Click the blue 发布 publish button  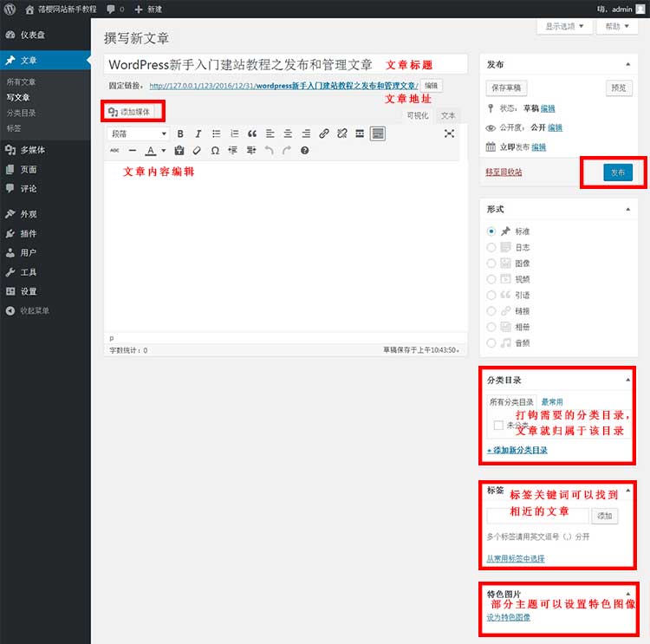617,172
